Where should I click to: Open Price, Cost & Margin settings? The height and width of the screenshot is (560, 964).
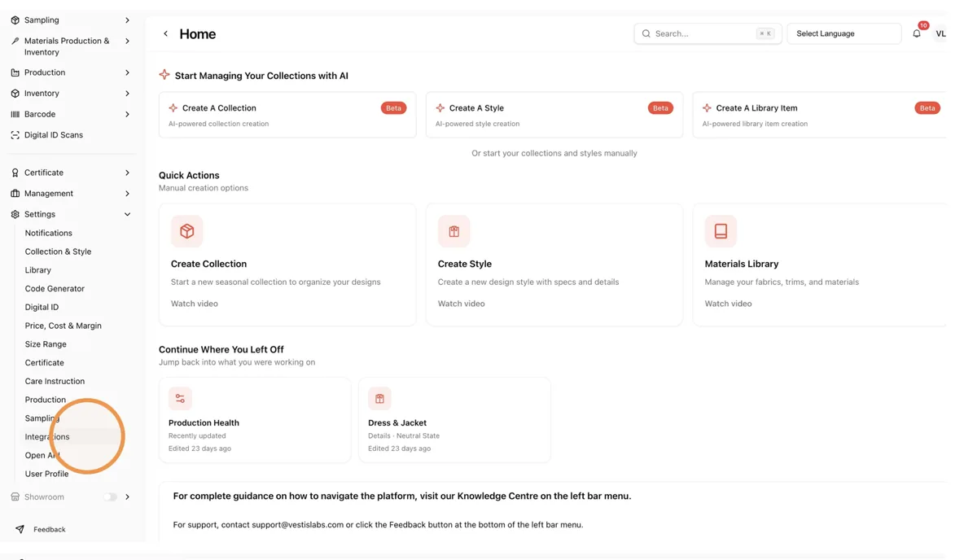[64, 326]
